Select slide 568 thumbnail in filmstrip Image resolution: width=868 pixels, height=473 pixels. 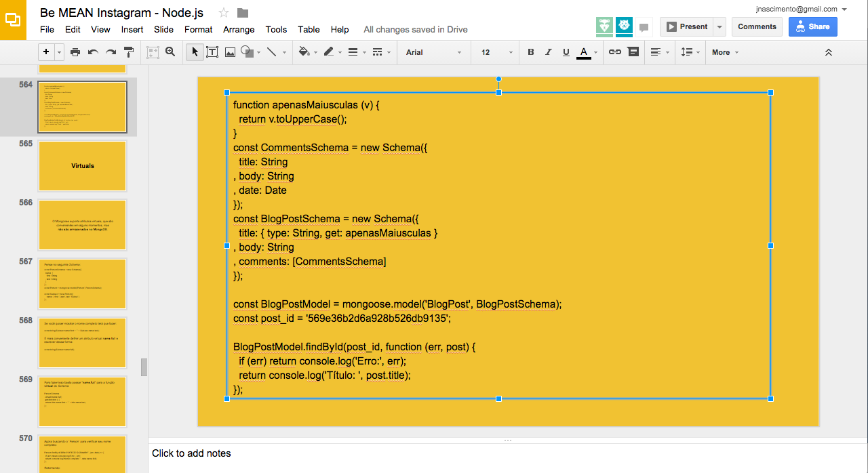point(82,343)
